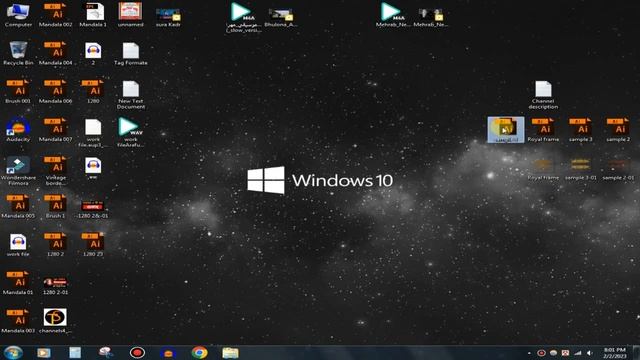The height and width of the screenshot is (360, 640).
Task: Select the Brush 1 Illustrator file
Action: click(x=56, y=206)
